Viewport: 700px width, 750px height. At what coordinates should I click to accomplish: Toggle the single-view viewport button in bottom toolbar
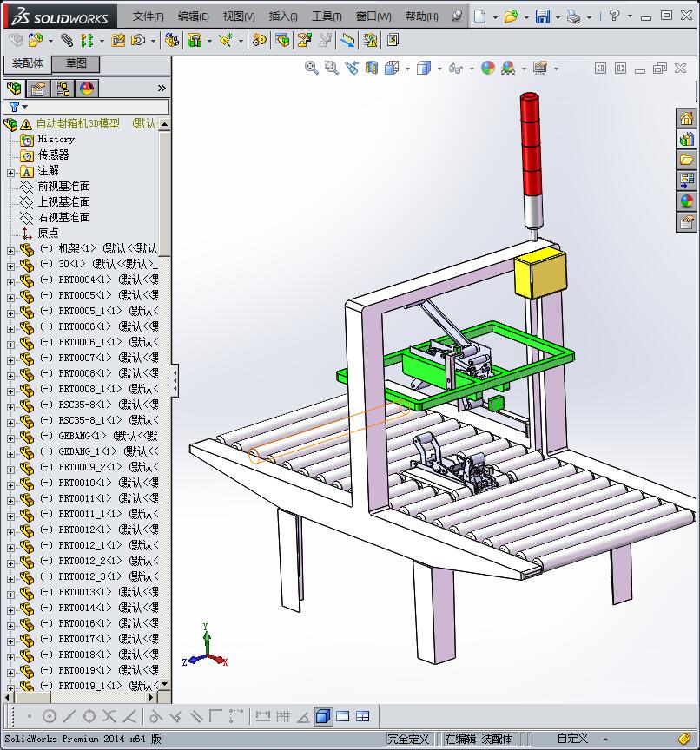pos(342,716)
